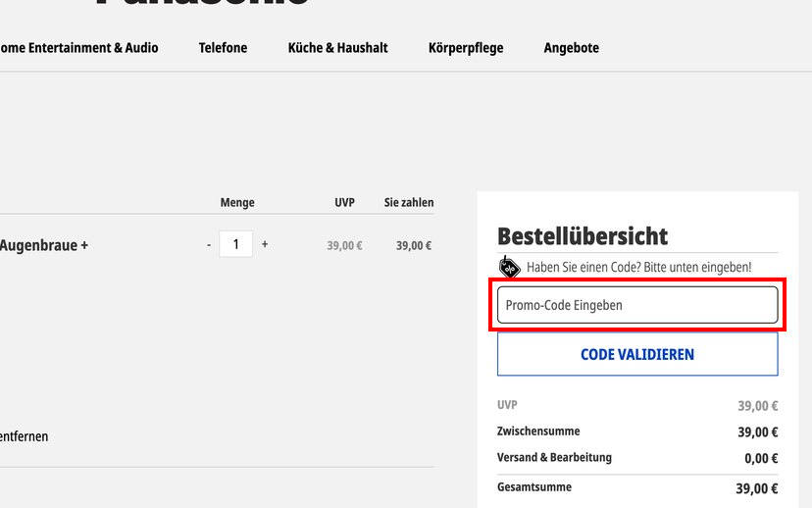Click the Versand & Bearbeitung label
Viewport: 812px width, 508px height.
click(x=554, y=457)
